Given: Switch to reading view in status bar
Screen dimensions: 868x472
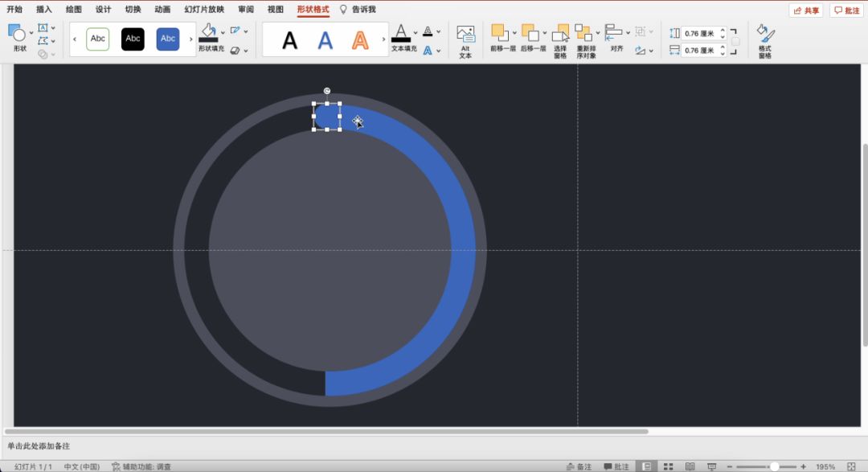Looking at the screenshot, I should coord(690,466).
